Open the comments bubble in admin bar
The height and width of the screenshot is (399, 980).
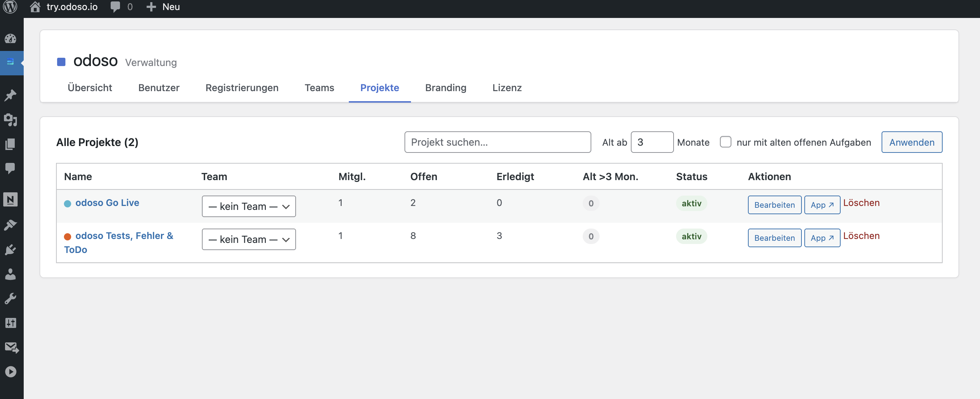115,7
